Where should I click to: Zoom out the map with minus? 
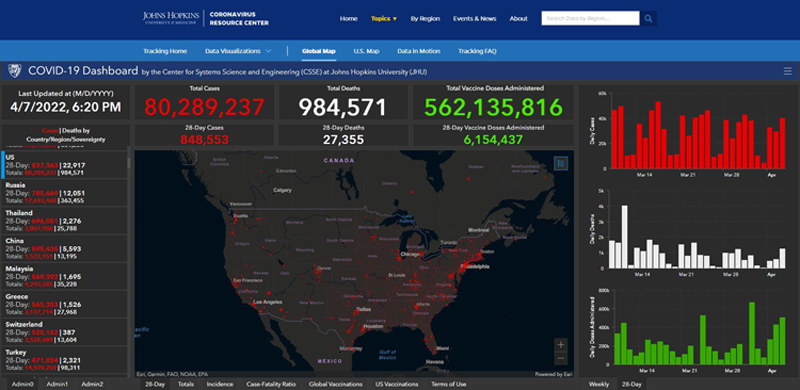click(x=561, y=358)
